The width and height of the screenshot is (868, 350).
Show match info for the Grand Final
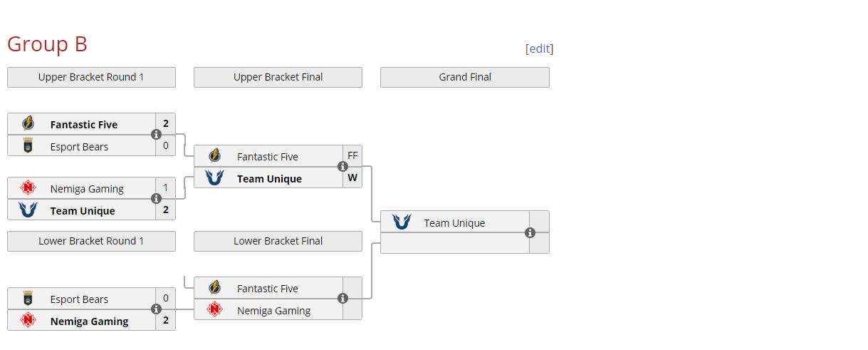[530, 232]
